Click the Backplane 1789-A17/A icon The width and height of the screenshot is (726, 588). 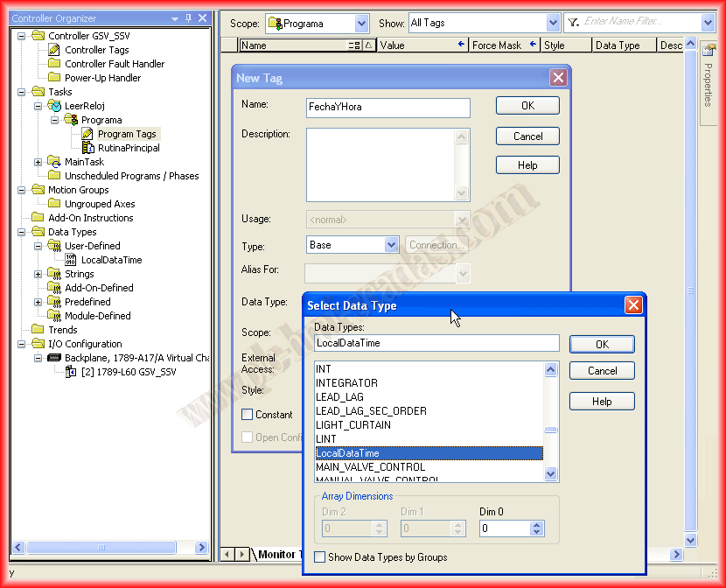[x=54, y=358]
